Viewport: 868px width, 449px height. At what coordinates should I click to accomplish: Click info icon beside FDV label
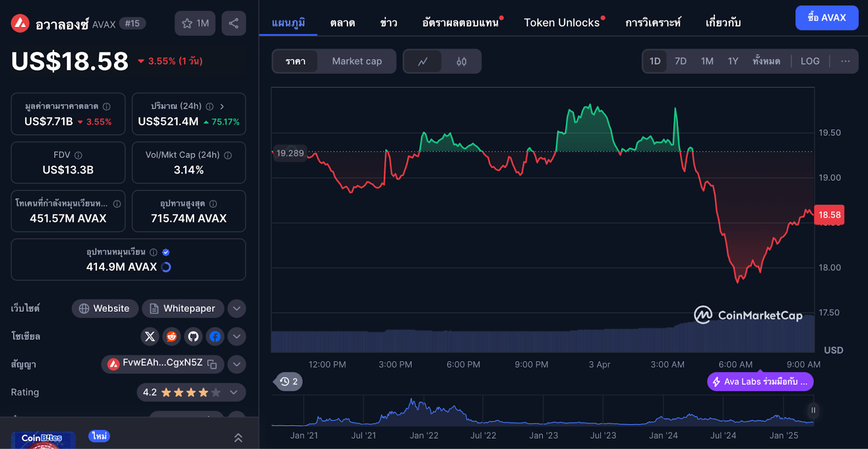pyautogui.click(x=79, y=155)
